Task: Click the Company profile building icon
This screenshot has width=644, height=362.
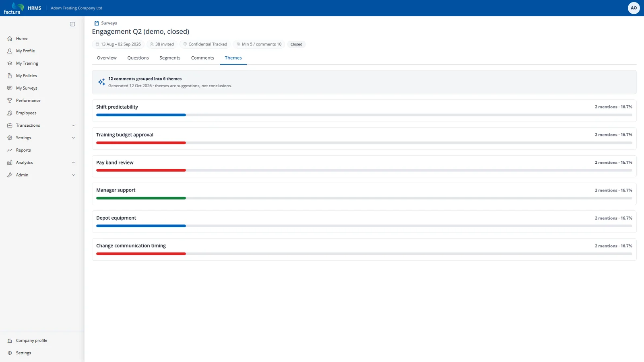Action: (x=10, y=341)
